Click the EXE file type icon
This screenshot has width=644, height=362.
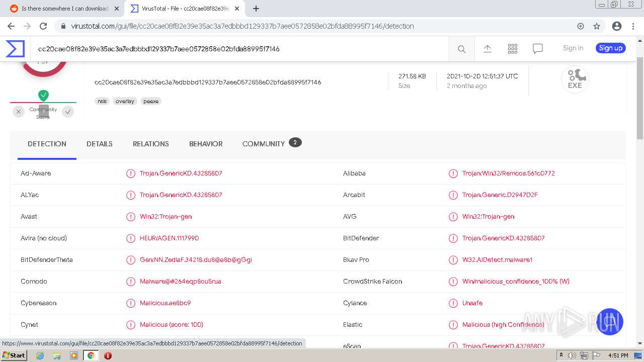[575, 79]
